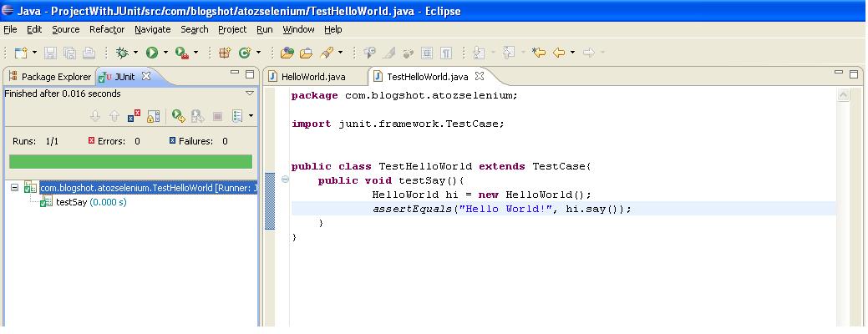This screenshot has height=334, width=868.
Task: Click JUnit Next Failed Test arrow
Action: [x=95, y=116]
